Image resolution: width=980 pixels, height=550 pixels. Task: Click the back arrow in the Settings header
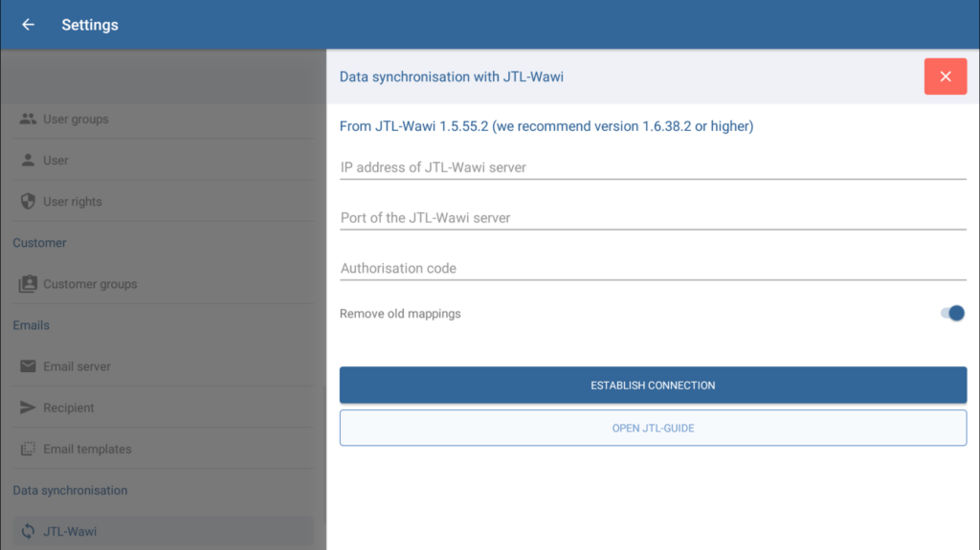click(28, 25)
